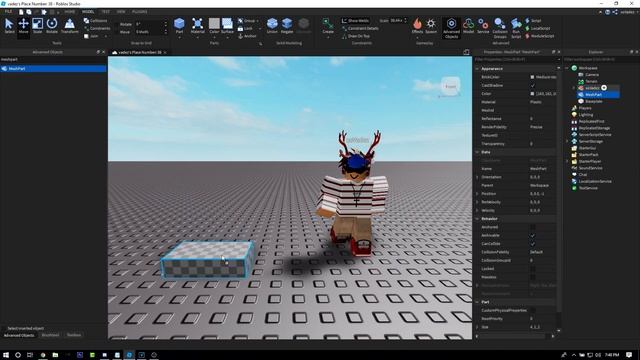Image resolution: width=640 pixels, height=360 pixels.
Task: Toggle the Locked property checkbox
Action: [532, 269]
